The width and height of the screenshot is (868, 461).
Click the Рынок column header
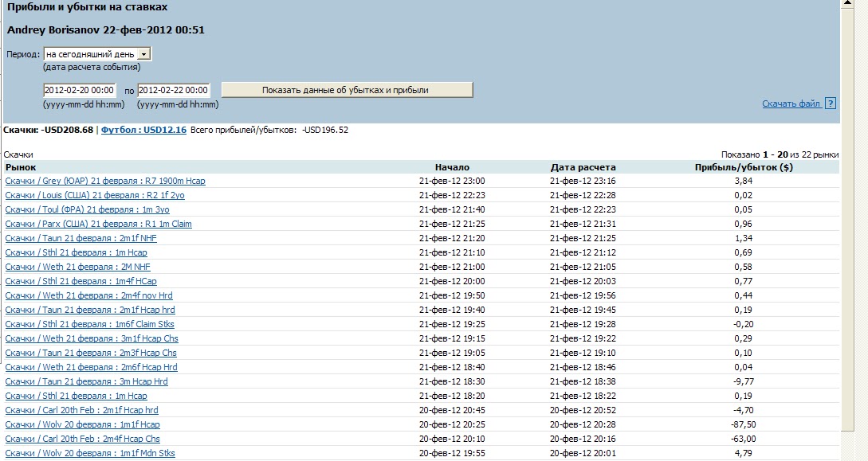tap(21, 167)
